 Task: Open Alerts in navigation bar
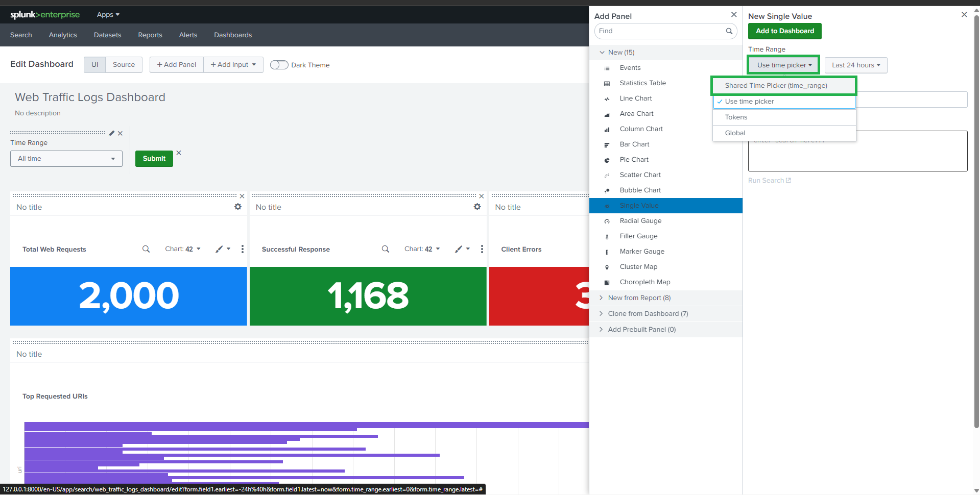click(x=188, y=35)
